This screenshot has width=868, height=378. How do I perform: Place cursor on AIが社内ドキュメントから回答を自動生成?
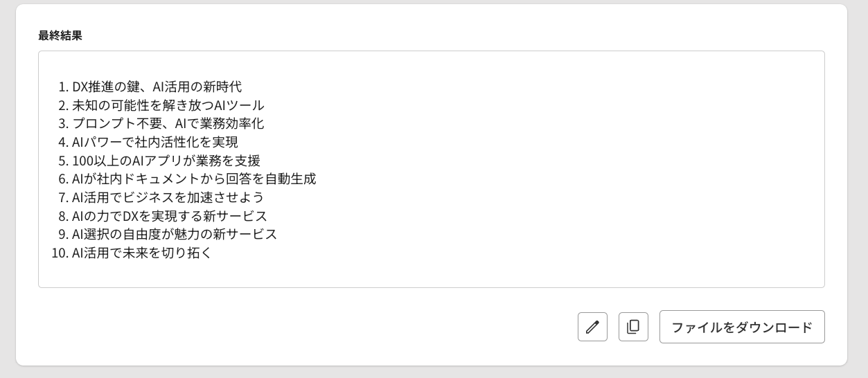(x=194, y=179)
